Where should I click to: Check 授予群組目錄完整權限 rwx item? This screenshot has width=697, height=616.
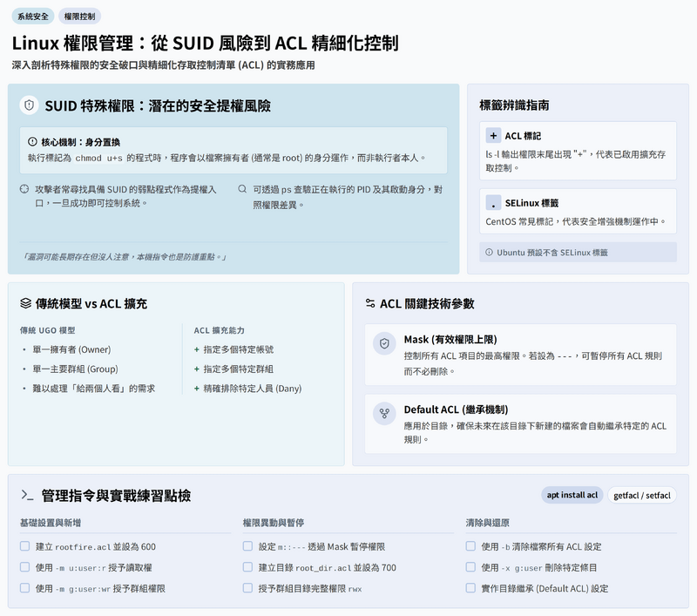pos(248,588)
